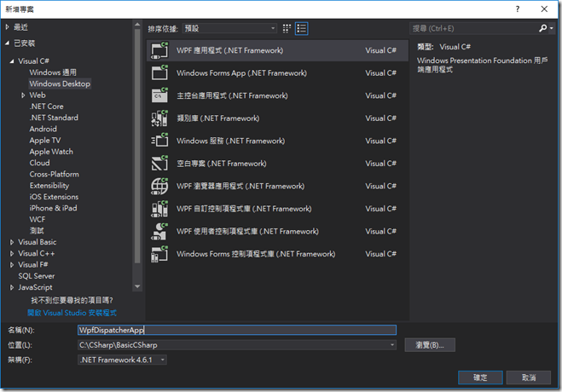The height and width of the screenshot is (392, 562).
Task: Open the search options dropdown arrow
Action: coord(551,28)
